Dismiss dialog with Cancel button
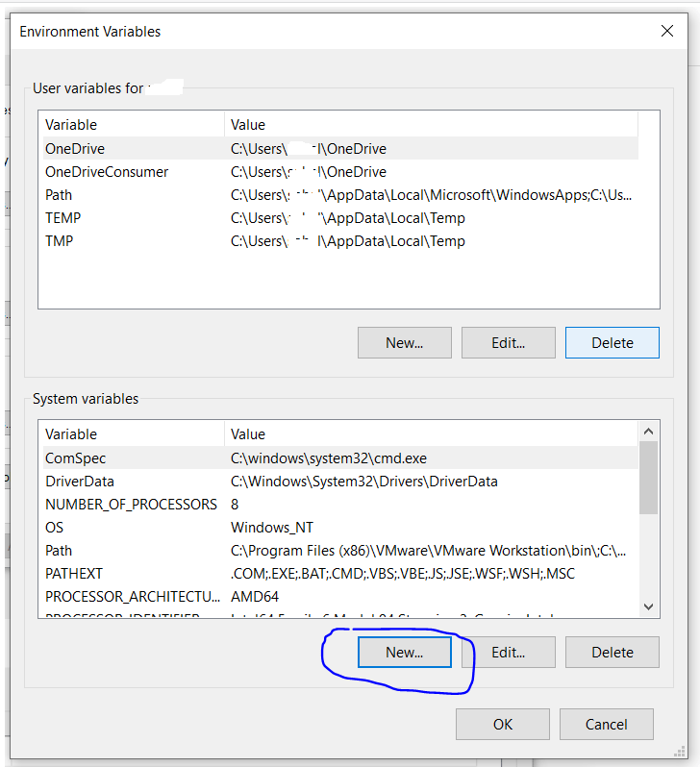The height and width of the screenshot is (767, 700). pyautogui.click(x=606, y=725)
